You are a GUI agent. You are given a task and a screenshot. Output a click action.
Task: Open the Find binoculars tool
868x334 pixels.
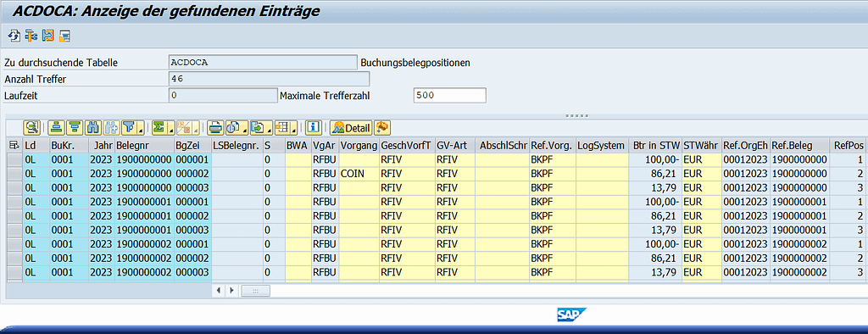click(x=93, y=128)
